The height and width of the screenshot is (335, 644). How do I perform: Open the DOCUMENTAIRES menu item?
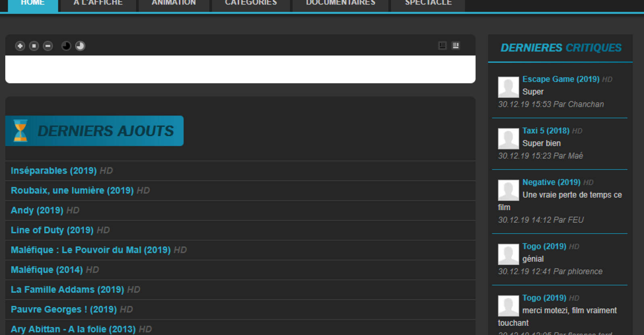click(x=341, y=4)
